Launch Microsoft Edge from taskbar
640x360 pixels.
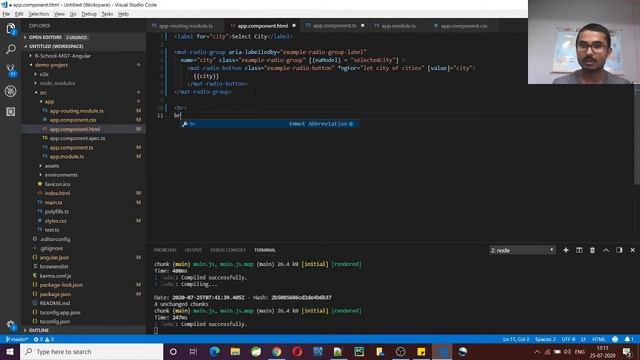click(x=215, y=351)
